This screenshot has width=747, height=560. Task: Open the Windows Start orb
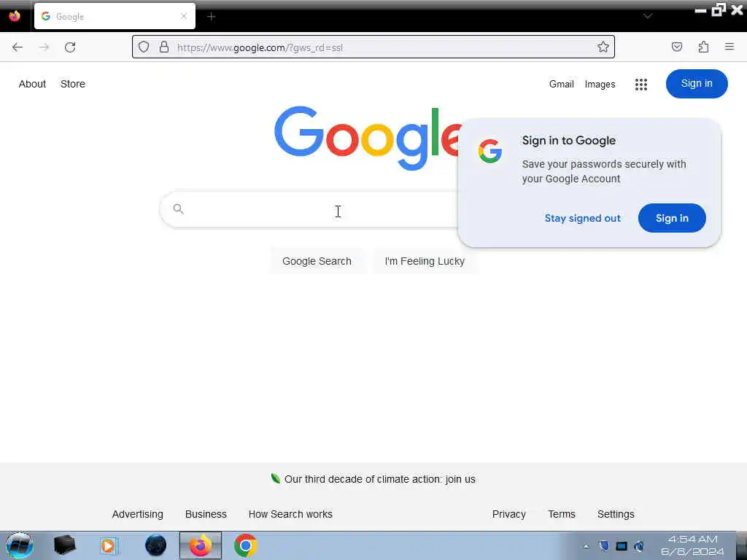20,545
